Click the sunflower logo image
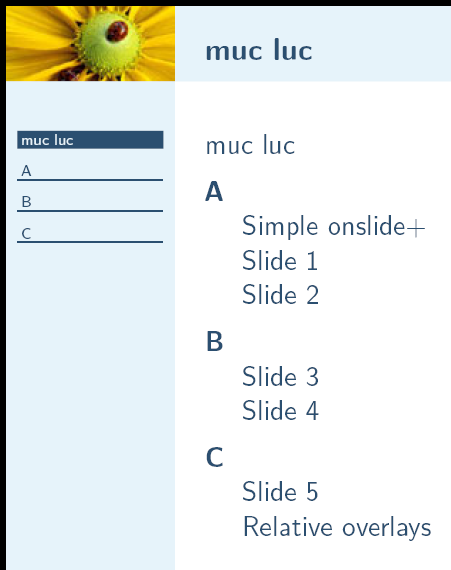Screen dimensions: 451x570 [90, 43]
